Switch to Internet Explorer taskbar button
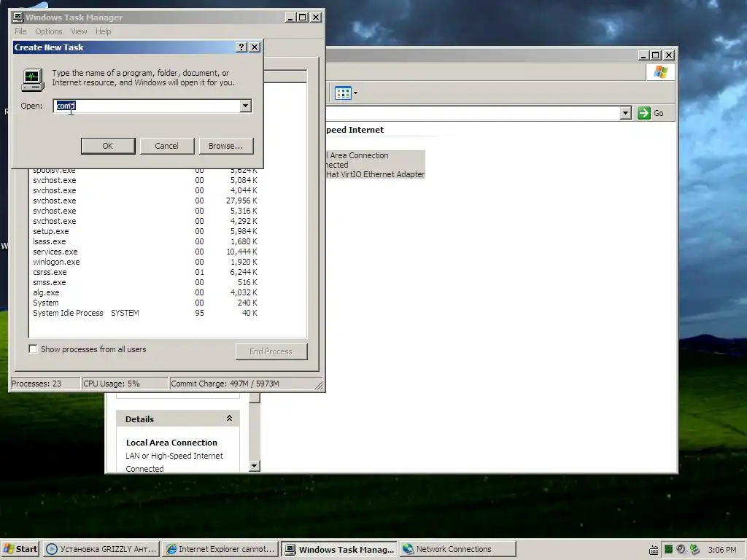747x560 pixels. (220, 549)
